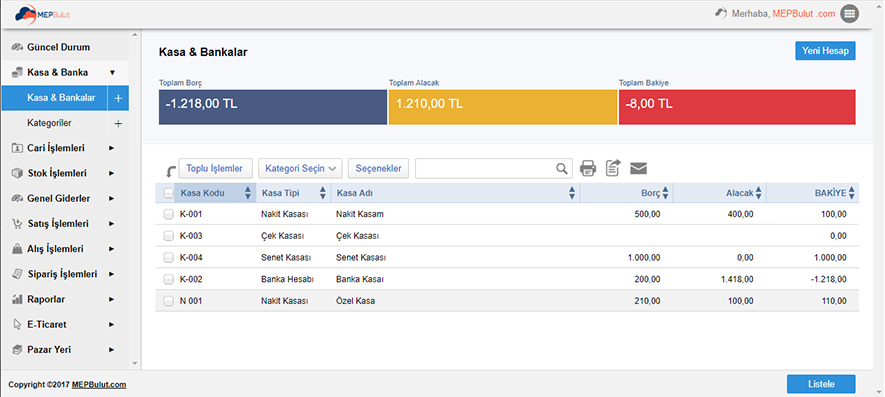
Task: Sort by Alacak column arrows
Action: [x=759, y=193]
